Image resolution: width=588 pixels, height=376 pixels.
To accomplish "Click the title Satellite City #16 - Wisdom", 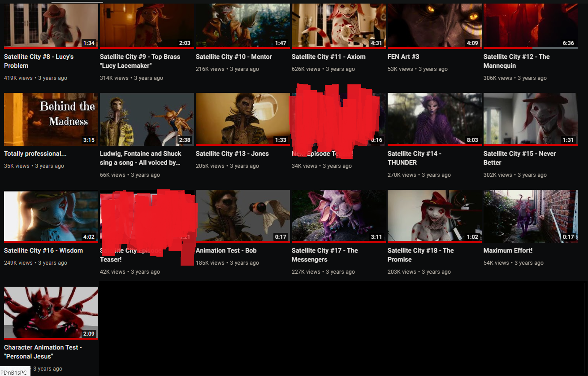I will pyautogui.click(x=43, y=250).
